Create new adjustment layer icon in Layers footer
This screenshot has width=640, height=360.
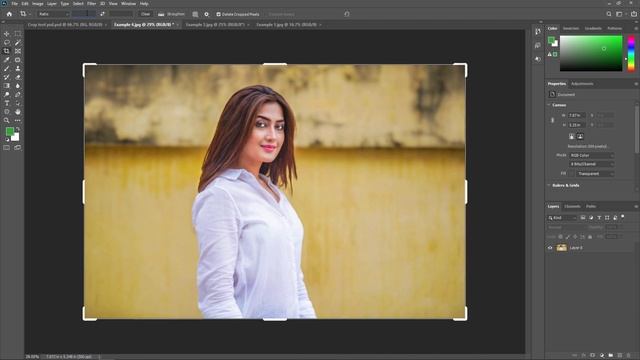602,356
